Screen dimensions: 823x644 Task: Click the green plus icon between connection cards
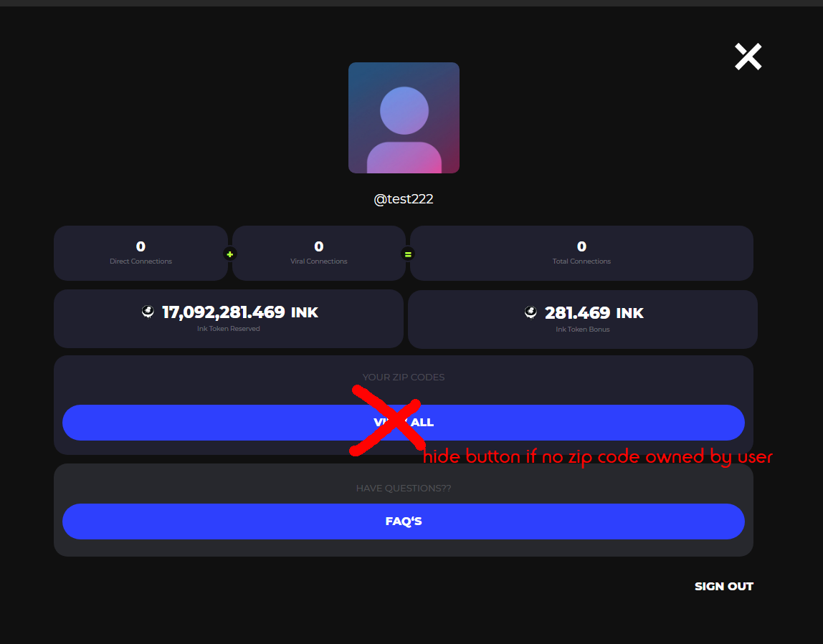coord(229,253)
